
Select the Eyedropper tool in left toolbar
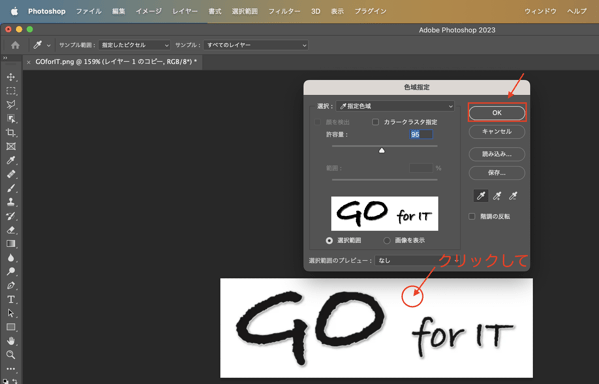click(x=11, y=160)
